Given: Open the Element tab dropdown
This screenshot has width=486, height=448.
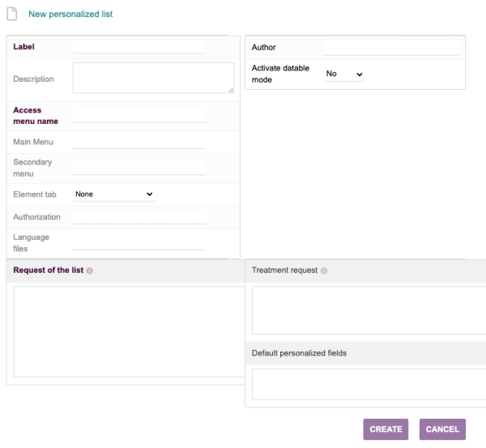Looking at the screenshot, I should [113, 194].
